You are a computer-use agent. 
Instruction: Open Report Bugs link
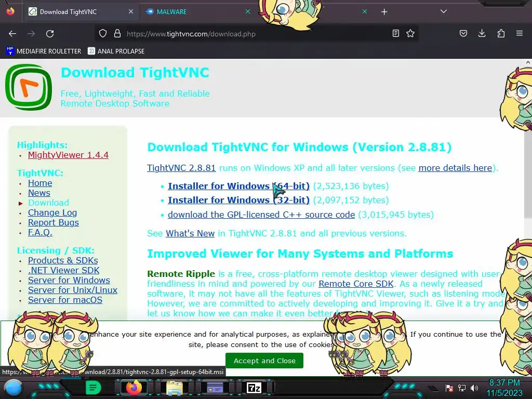[x=54, y=222]
